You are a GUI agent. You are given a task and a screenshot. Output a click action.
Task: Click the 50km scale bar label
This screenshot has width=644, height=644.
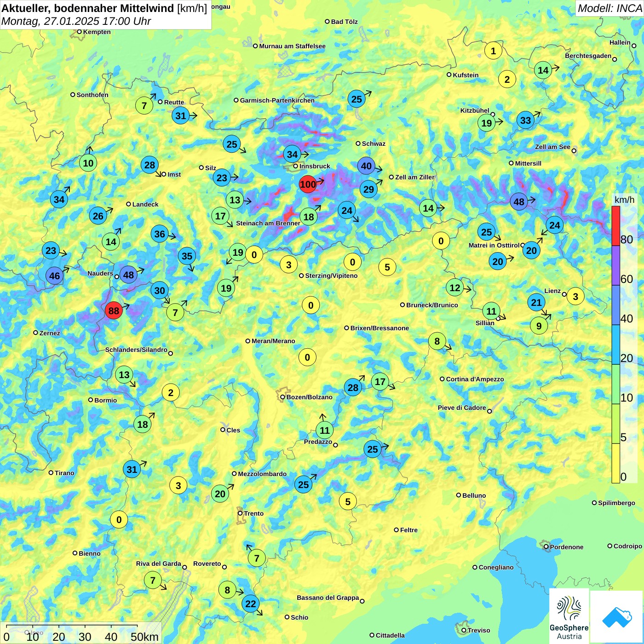[144, 637]
